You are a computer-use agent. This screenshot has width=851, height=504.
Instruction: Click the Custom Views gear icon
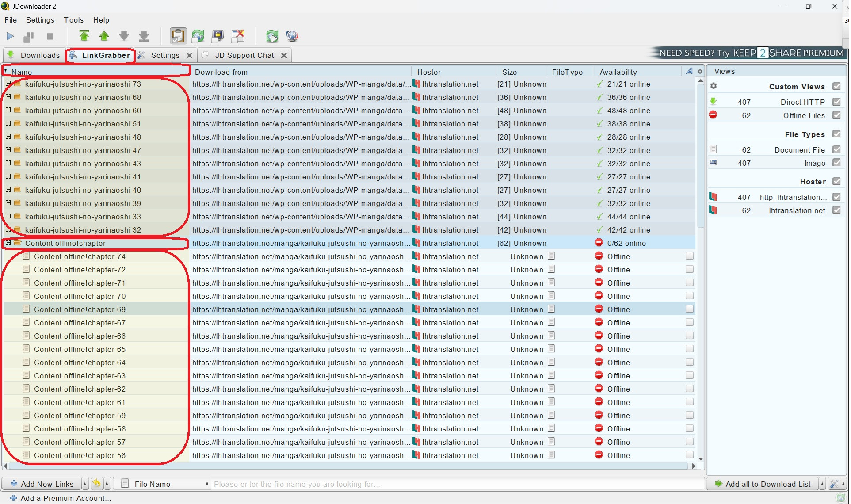[714, 86]
